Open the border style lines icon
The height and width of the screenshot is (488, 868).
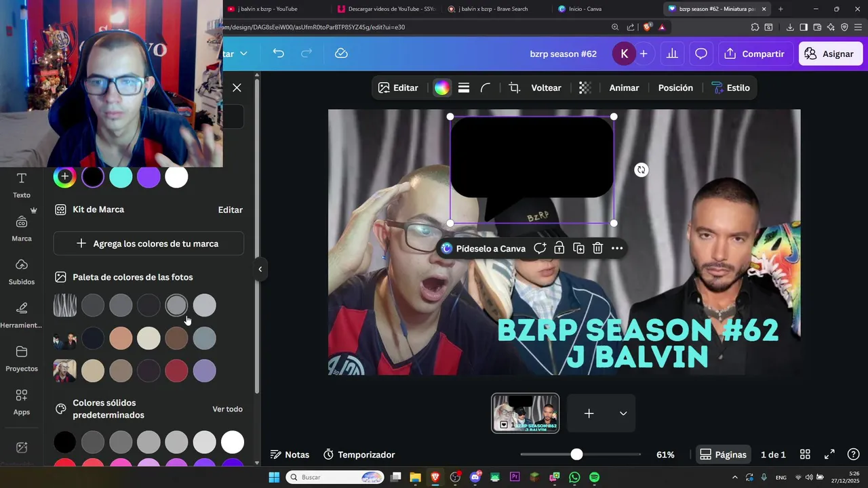pyautogui.click(x=464, y=87)
